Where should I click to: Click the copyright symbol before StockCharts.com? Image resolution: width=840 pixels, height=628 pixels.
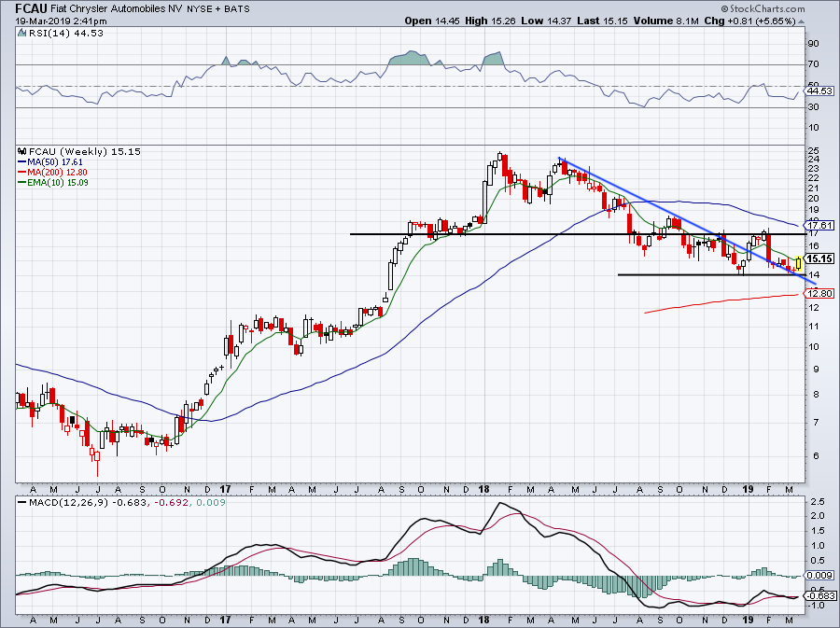pyautogui.click(x=725, y=8)
